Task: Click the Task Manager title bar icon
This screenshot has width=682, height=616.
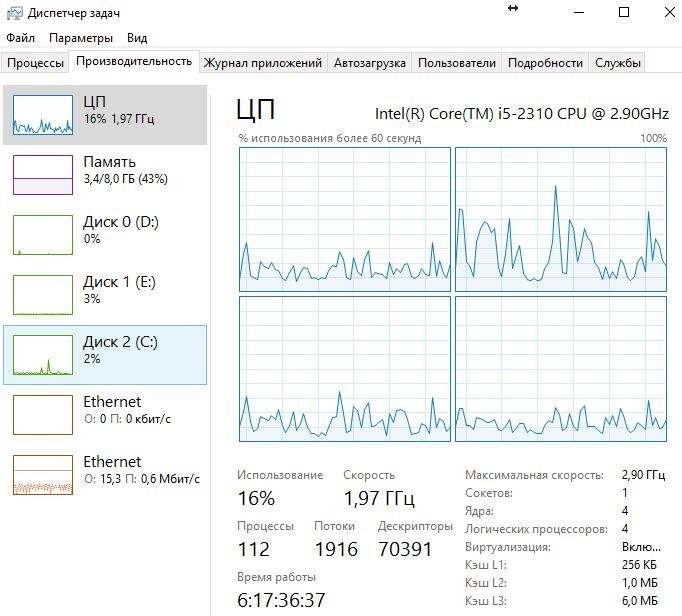Action: (x=14, y=13)
